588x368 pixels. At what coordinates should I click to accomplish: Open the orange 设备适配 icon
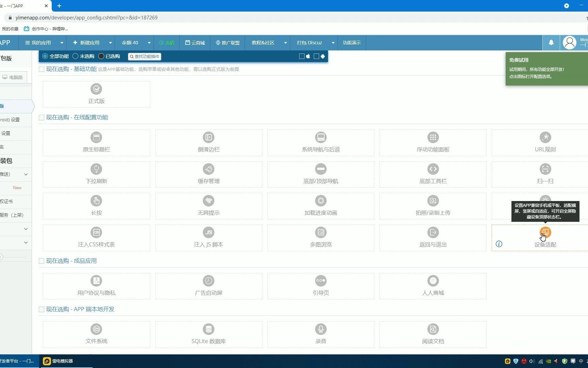[545, 232]
